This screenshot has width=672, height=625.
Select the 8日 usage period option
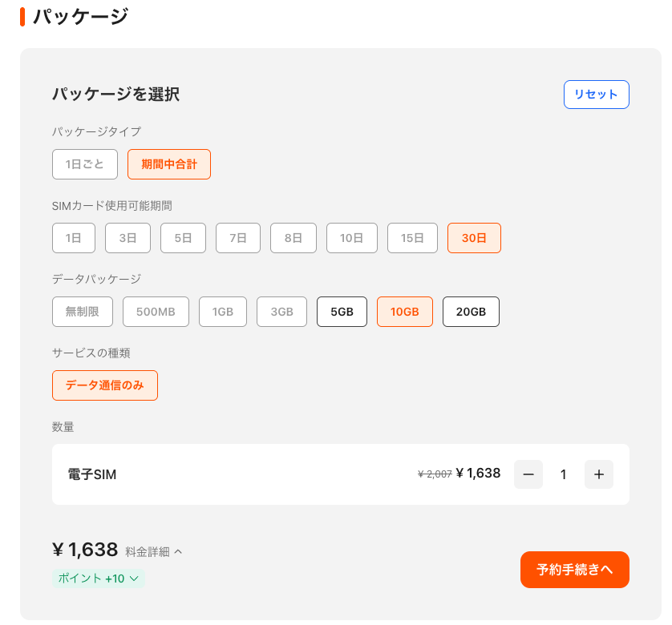293,237
